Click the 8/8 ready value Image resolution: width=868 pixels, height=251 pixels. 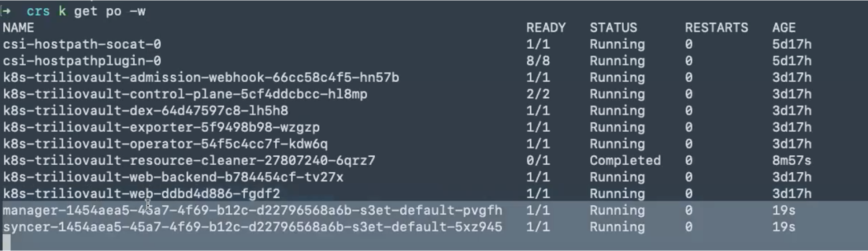click(538, 61)
